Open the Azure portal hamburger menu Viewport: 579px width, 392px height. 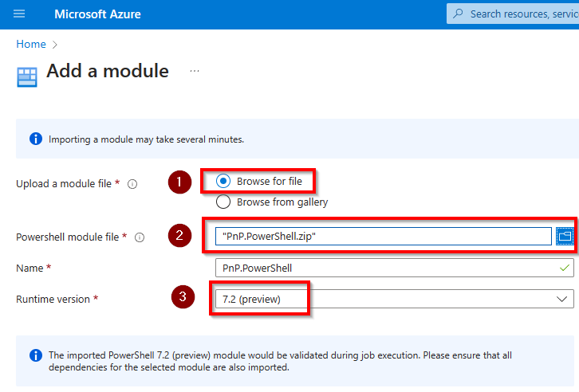tap(19, 14)
